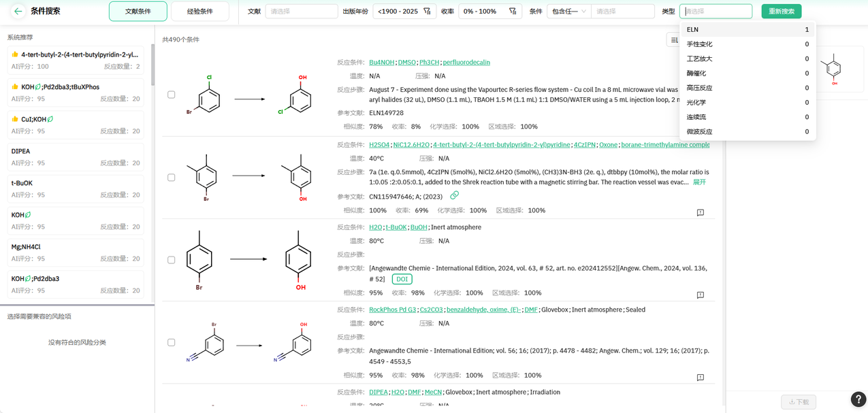
Task: Select the checkbox for the H2SO4 reaction
Action: click(172, 178)
